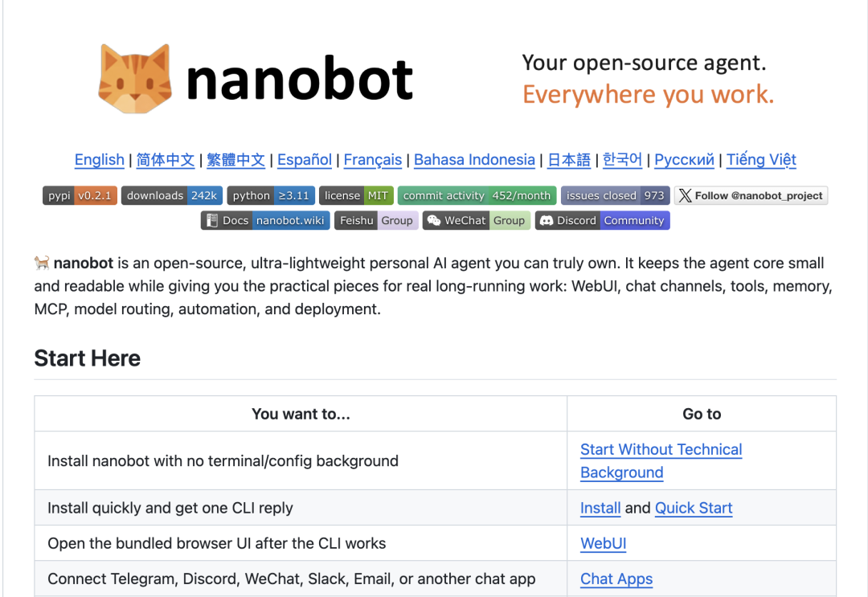Switch language to 繁體中文
The width and height of the screenshot is (868, 597).
pyautogui.click(x=235, y=160)
